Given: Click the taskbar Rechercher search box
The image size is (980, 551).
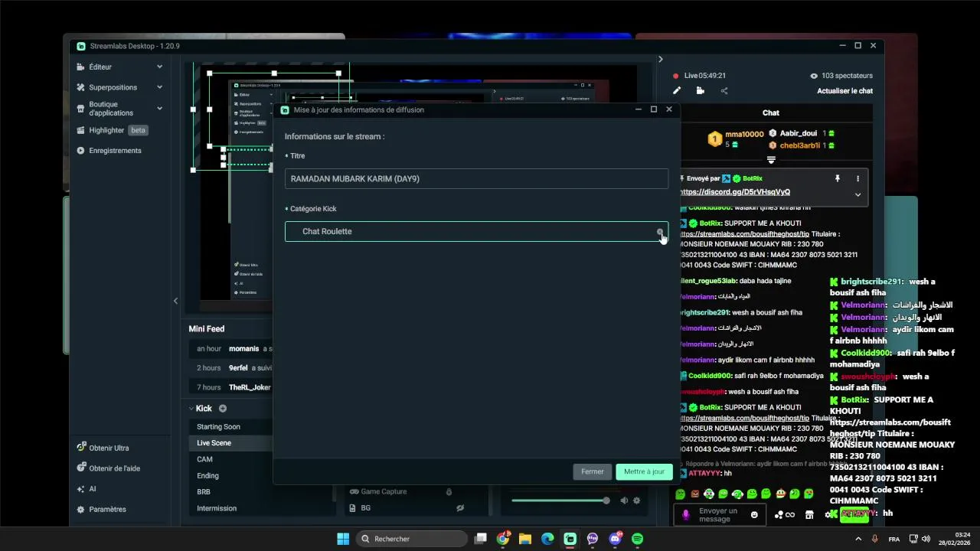Looking at the screenshot, I should coord(412,539).
